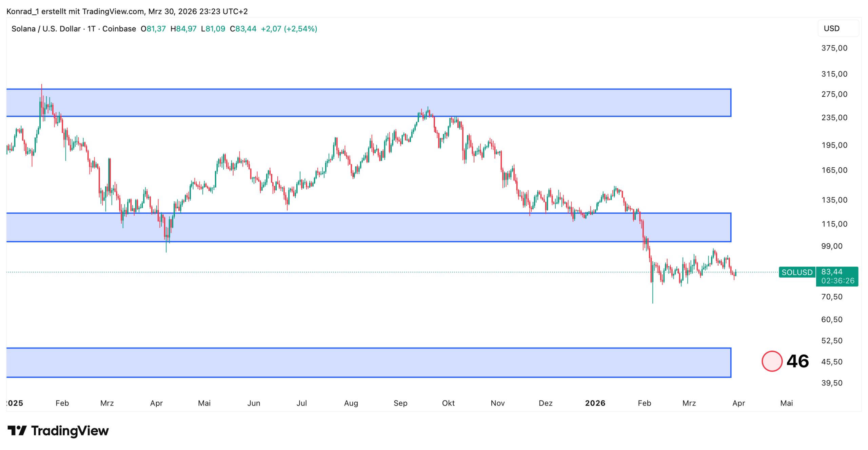This screenshot has height=450, width=868.
Task: Click the Coinbase exchange label in header
Action: 119,29
